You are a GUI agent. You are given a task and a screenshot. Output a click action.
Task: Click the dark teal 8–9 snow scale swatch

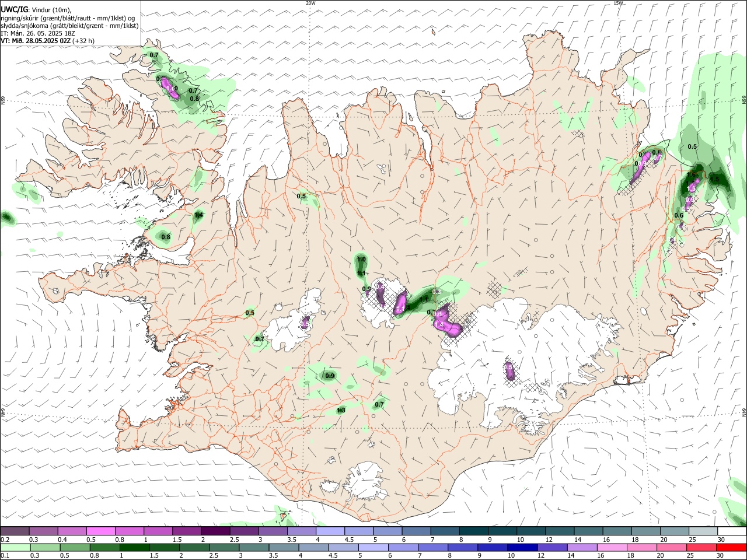[473, 531]
